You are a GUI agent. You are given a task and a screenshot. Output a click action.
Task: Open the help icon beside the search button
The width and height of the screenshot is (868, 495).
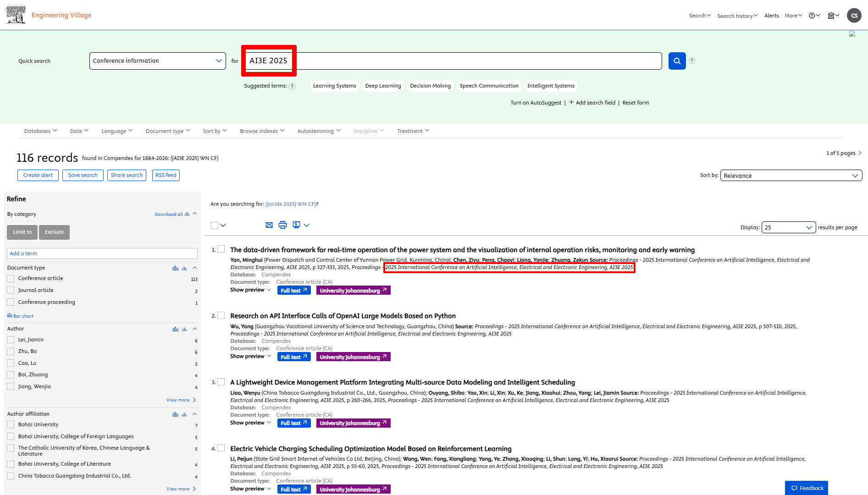(x=692, y=60)
